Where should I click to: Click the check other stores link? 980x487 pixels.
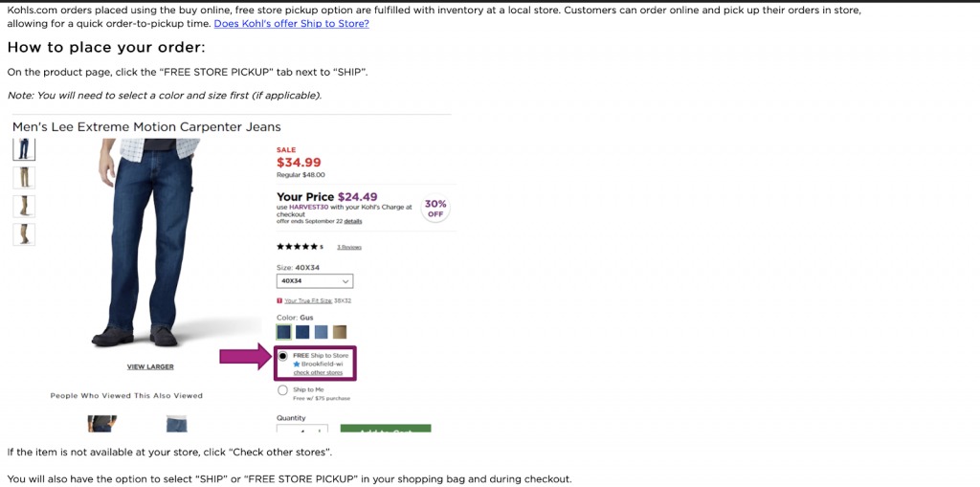pyautogui.click(x=315, y=373)
